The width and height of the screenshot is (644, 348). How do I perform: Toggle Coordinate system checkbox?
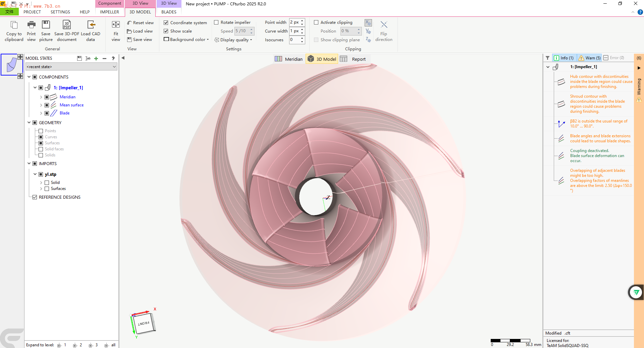point(166,22)
